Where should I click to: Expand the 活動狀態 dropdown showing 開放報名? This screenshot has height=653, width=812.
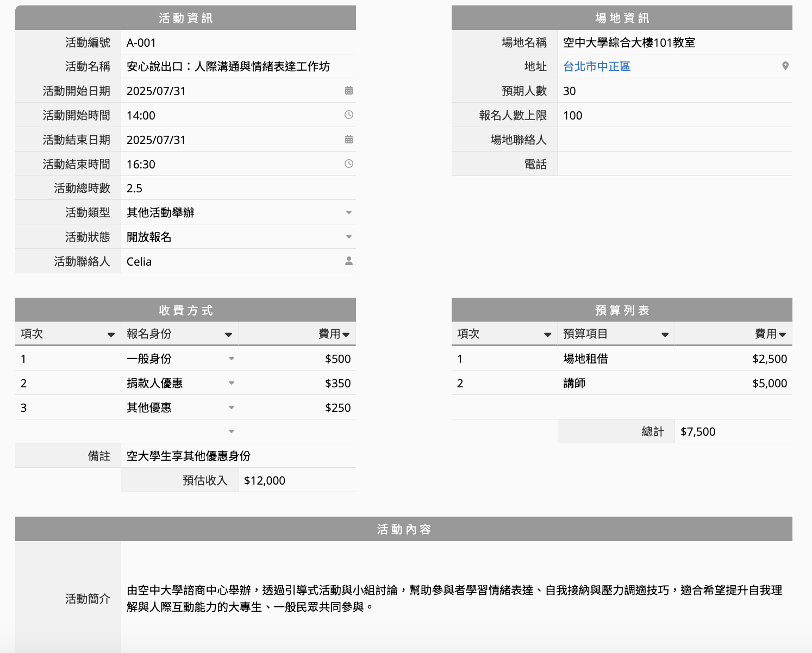[x=349, y=237]
